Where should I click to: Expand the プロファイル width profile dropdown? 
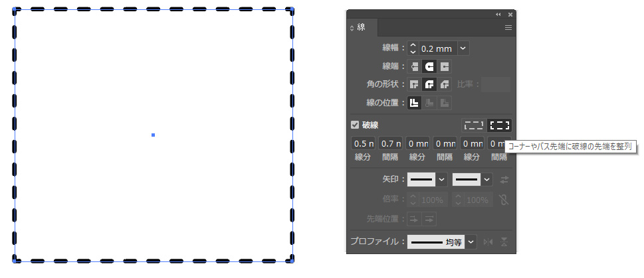click(471, 242)
